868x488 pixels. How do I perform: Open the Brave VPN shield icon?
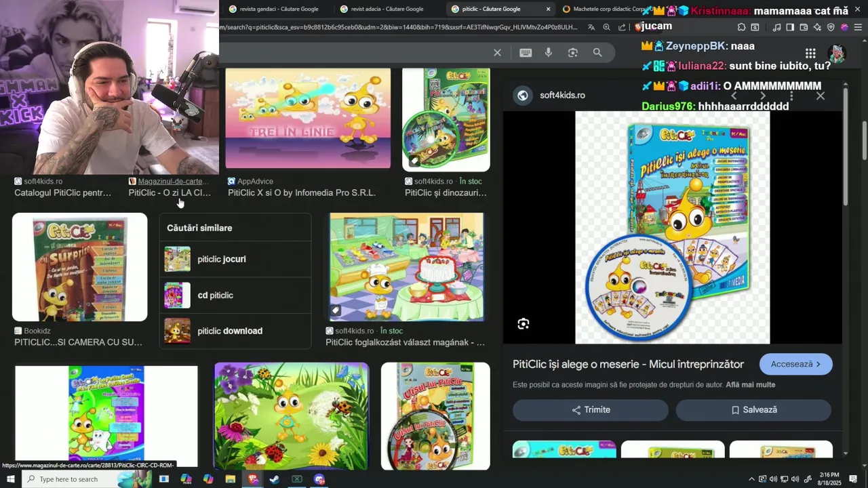tap(831, 27)
